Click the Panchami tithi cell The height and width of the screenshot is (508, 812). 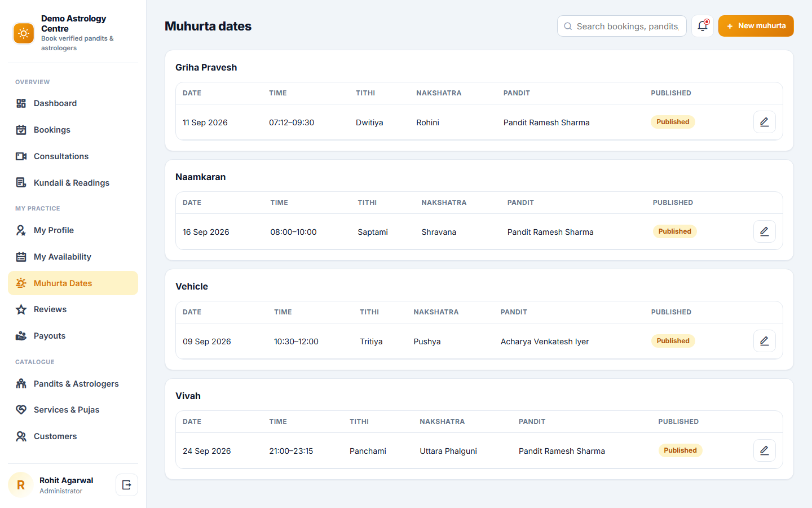(368, 451)
